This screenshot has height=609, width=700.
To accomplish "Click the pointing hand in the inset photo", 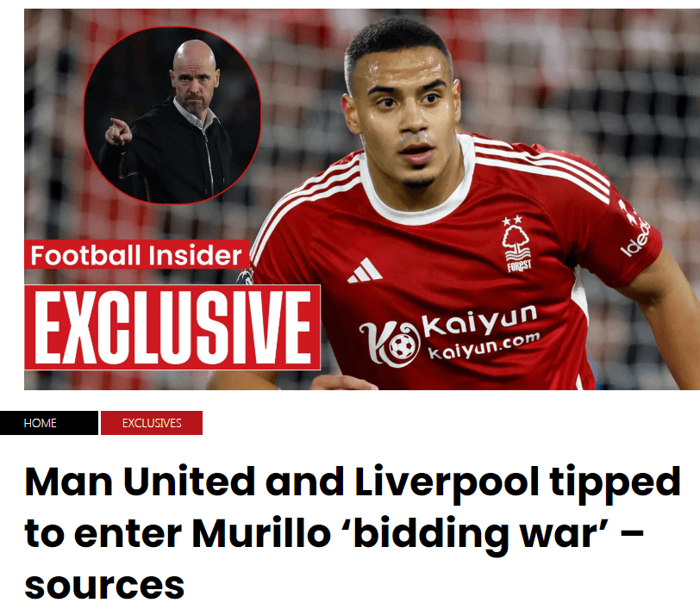I will [x=118, y=132].
